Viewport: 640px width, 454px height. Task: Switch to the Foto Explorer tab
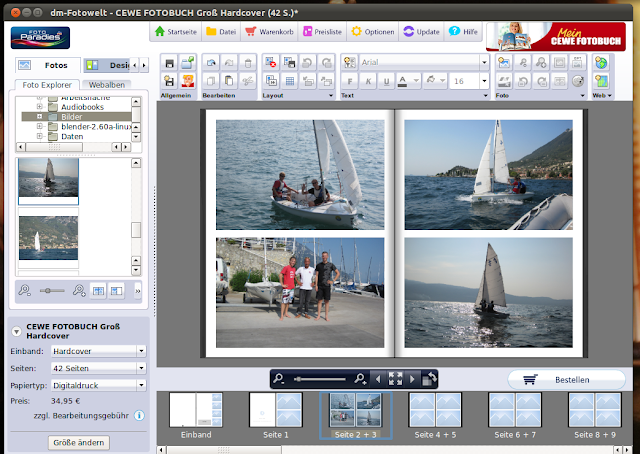[x=47, y=85]
